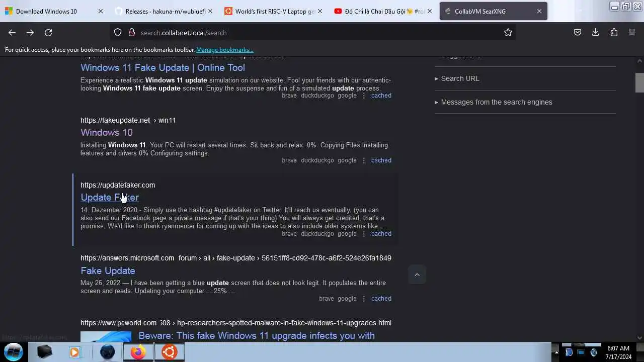Open the tracking protection shield panel
Screen dimensions: 644x362
point(118,33)
